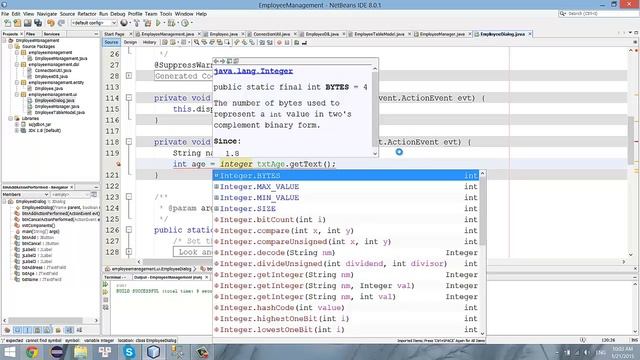Image resolution: width=640 pixels, height=360 pixels.
Task: Click the Save All toolbar icon
Action: point(38,23)
